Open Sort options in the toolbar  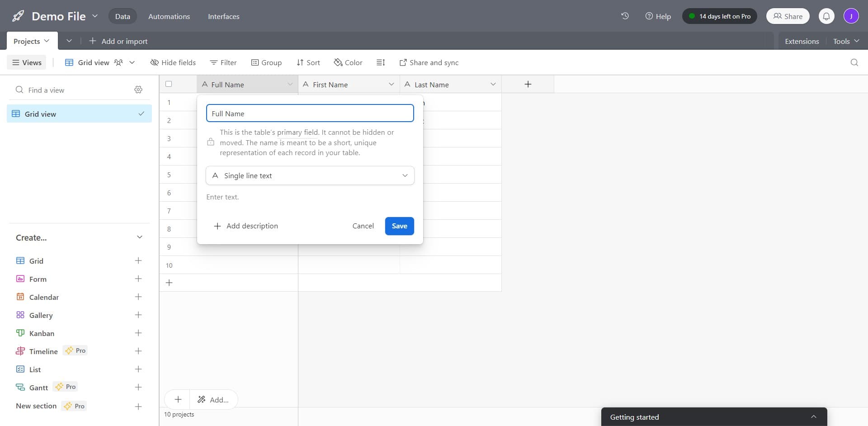[x=308, y=62]
